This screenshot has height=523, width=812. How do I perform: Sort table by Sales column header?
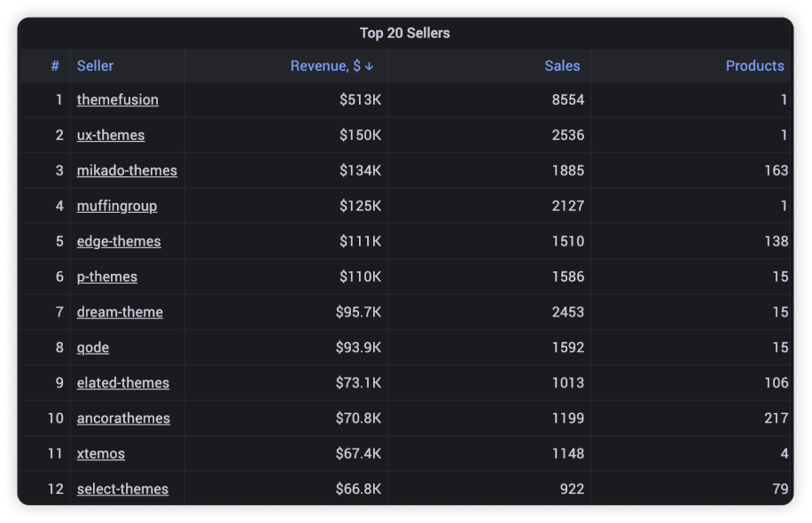pyautogui.click(x=562, y=66)
